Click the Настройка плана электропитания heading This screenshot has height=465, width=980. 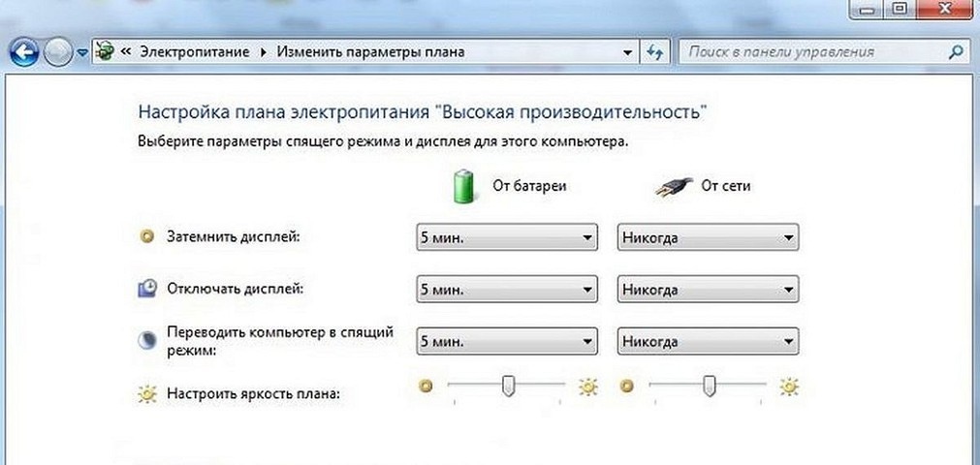[x=423, y=112]
